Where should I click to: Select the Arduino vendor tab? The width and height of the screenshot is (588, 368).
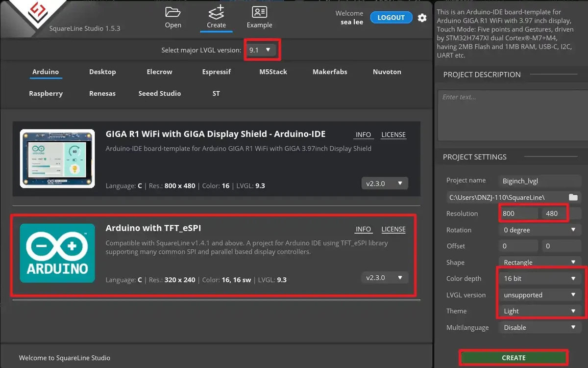tap(46, 72)
